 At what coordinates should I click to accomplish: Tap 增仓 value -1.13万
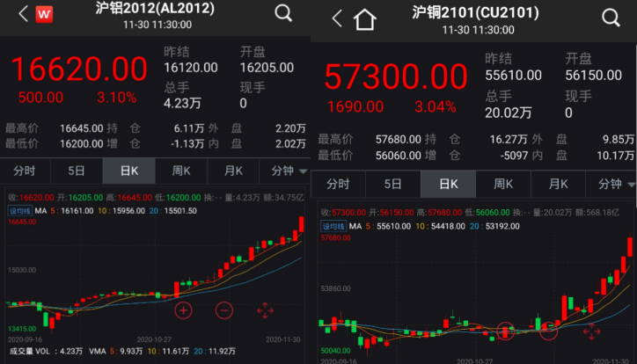[x=187, y=143]
